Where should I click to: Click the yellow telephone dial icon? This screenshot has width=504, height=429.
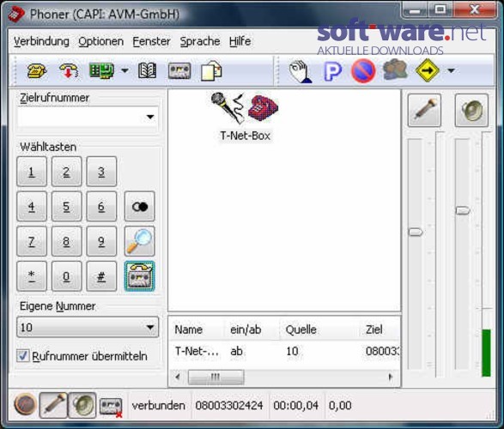[x=37, y=70]
